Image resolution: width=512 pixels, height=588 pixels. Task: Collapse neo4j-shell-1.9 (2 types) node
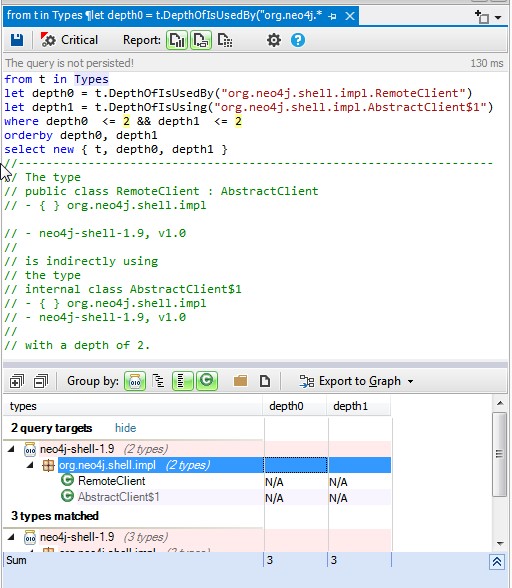point(11,449)
